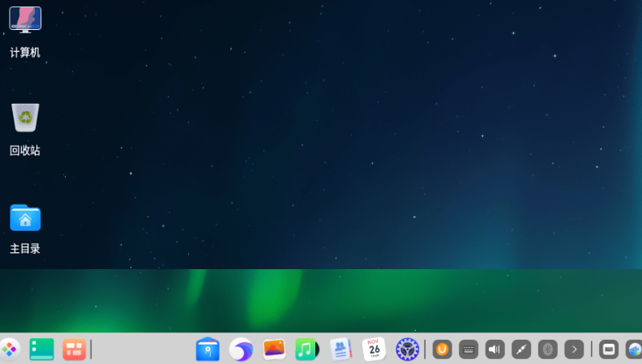Launch the file manager from the dock
The image size is (642, 364).
[208, 349]
